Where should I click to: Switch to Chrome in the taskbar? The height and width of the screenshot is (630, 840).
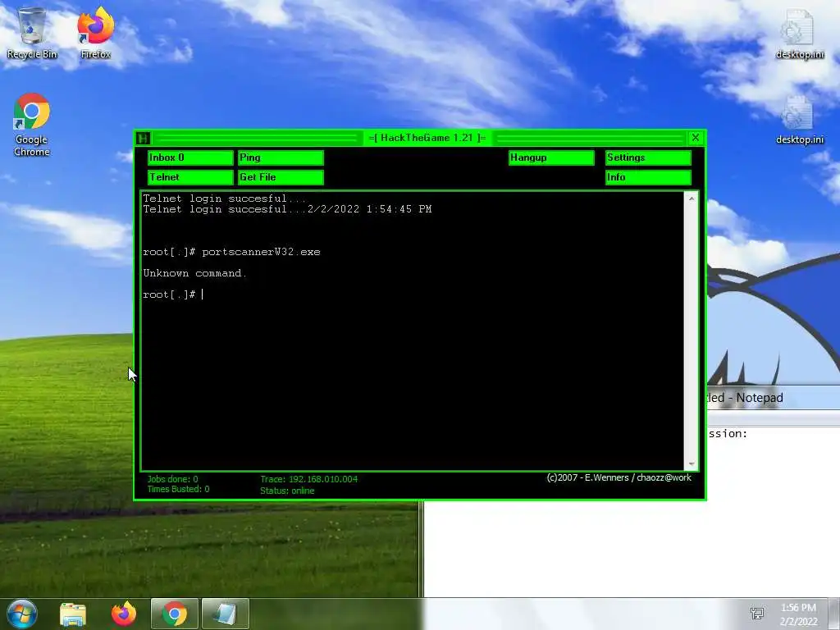point(175,614)
